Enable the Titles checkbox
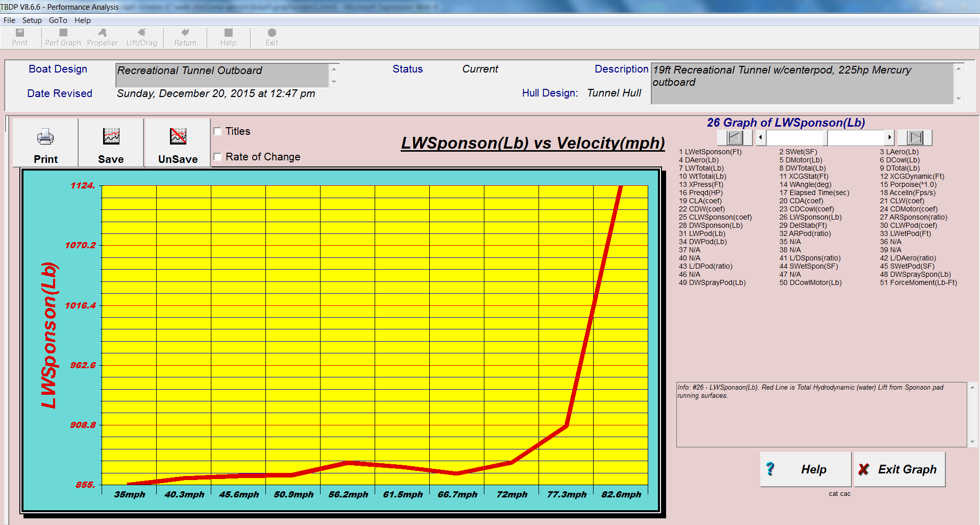The width and height of the screenshot is (980, 525). tap(217, 131)
